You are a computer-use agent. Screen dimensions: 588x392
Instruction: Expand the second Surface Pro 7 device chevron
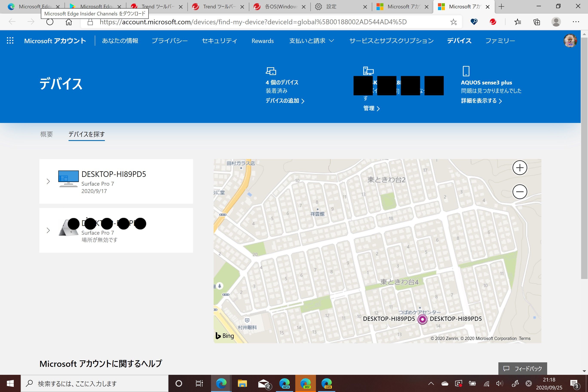[x=48, y=230]
